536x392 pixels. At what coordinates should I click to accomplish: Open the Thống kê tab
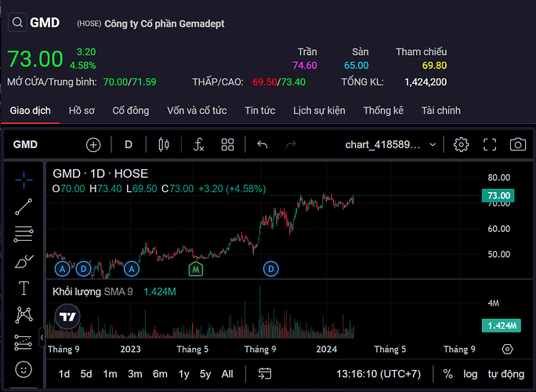pyautogui.click(x=383, y=111)
